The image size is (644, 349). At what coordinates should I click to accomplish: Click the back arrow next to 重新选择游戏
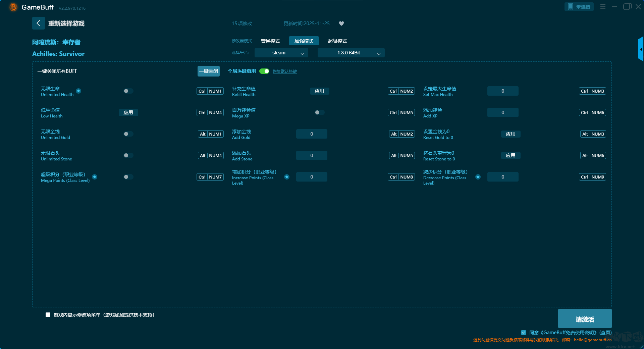(x=38, y=23)
